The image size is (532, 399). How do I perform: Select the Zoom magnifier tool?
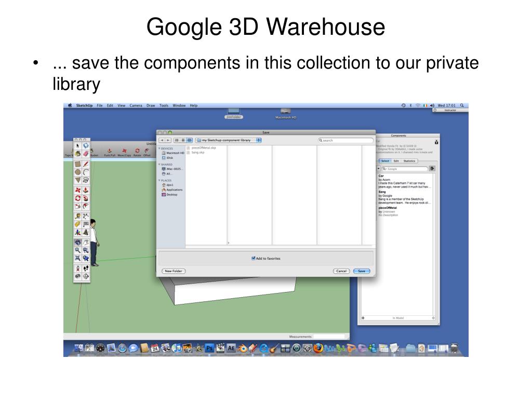coord(78,250)
